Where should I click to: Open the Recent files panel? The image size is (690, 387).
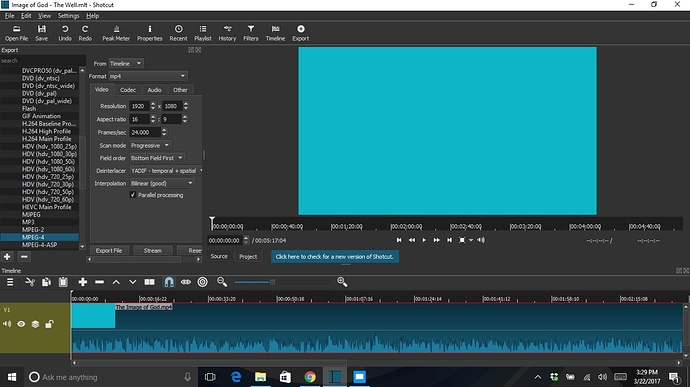(x=178, y=33)
